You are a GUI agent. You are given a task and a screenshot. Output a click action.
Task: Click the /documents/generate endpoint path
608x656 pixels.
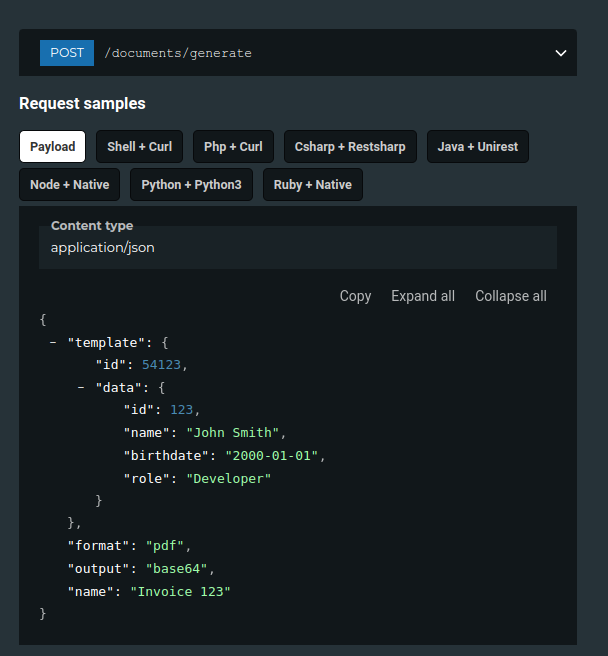click(x=178, y=53)
